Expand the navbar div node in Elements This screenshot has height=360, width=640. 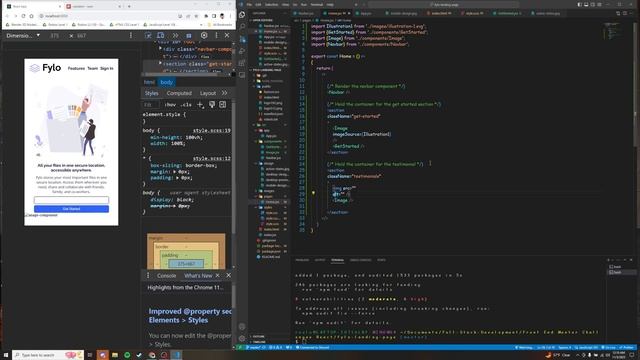160,49
